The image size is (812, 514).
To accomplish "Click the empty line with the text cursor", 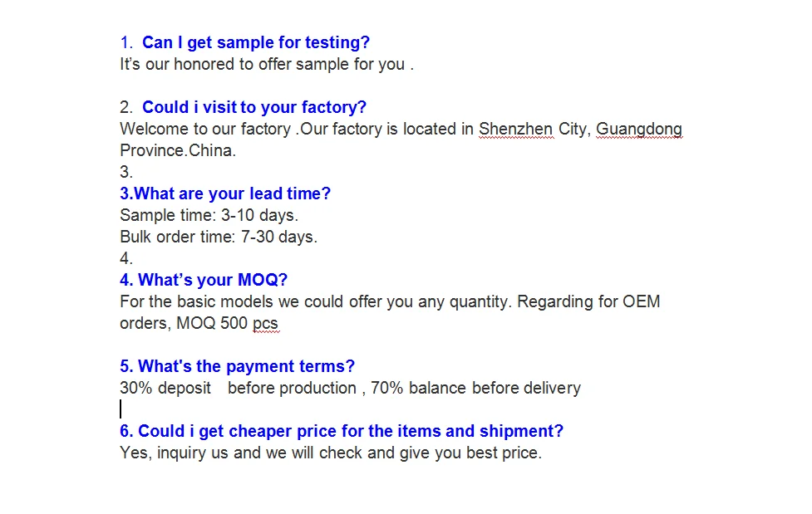I will (121, 409).
